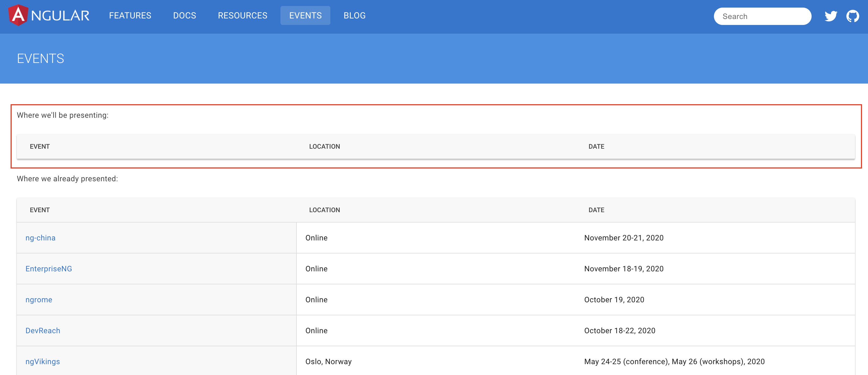Open the ng-china event link

[40, 238]
